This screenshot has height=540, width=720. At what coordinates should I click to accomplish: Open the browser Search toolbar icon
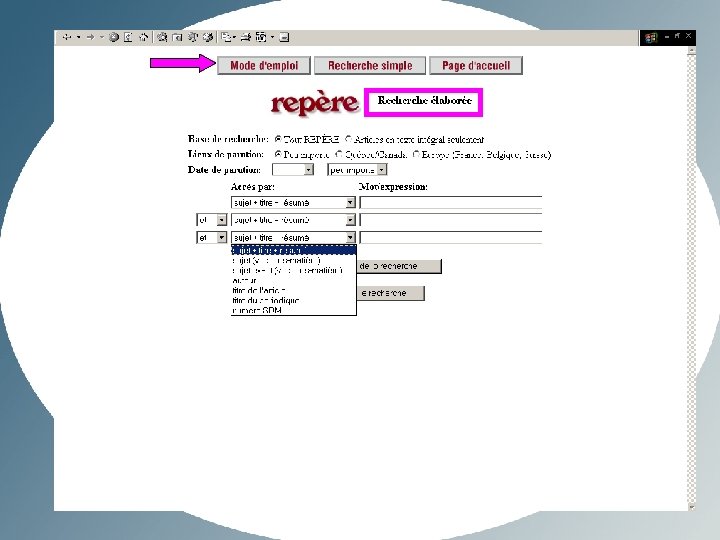pos(162,37)
